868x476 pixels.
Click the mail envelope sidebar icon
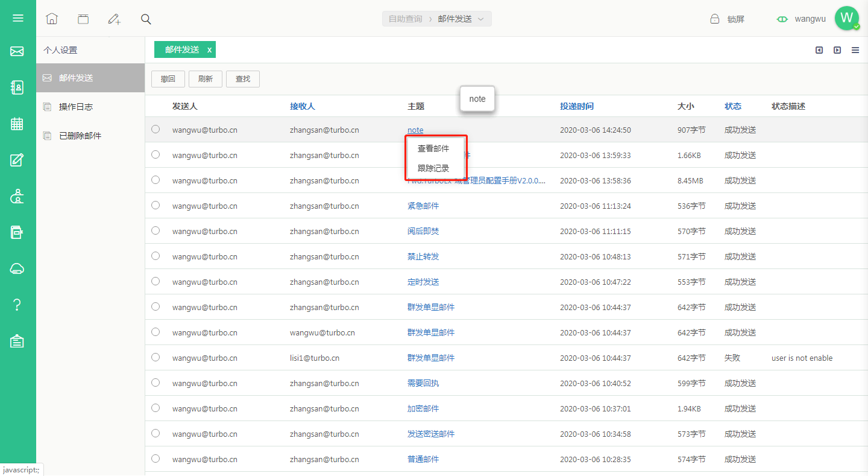[x=17, y=51]
